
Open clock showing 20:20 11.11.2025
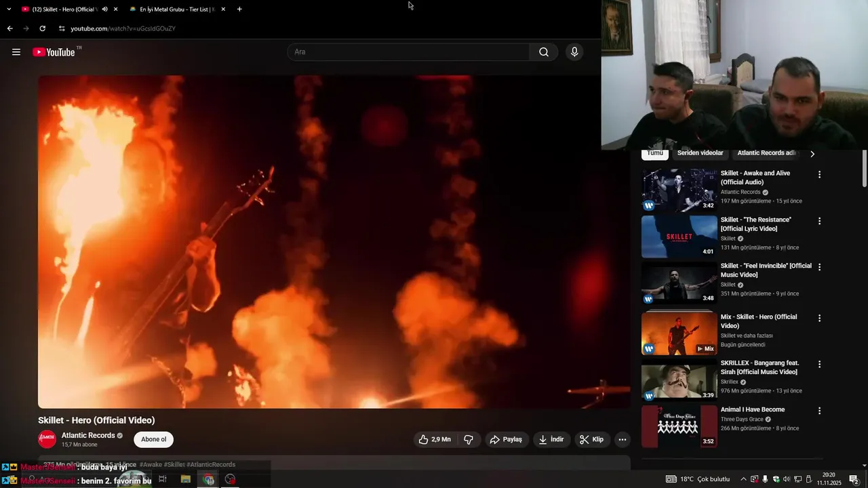coord(829,479)
